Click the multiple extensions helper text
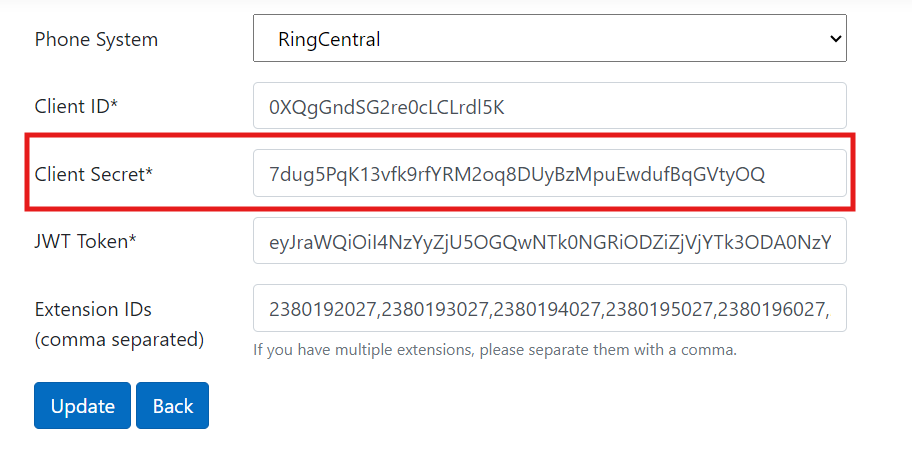 494,350
